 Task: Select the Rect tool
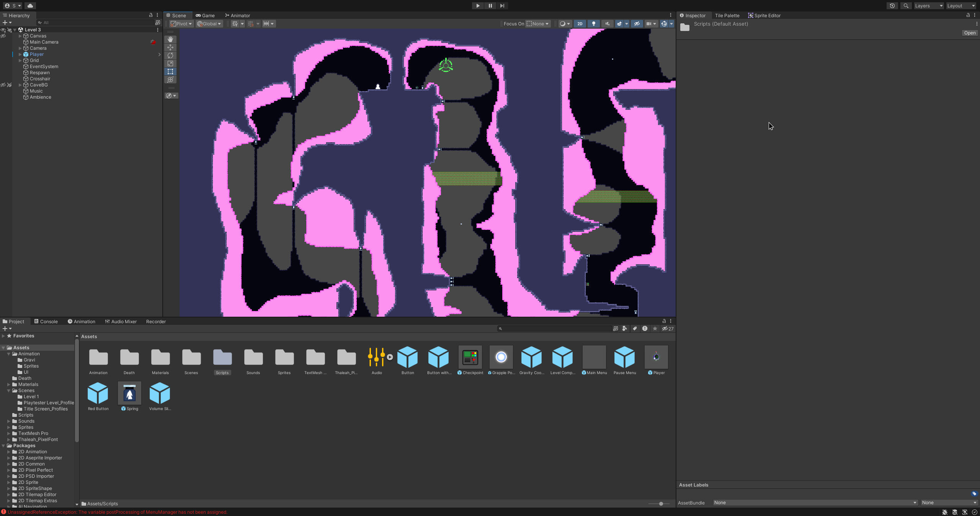tap(170, 72)
